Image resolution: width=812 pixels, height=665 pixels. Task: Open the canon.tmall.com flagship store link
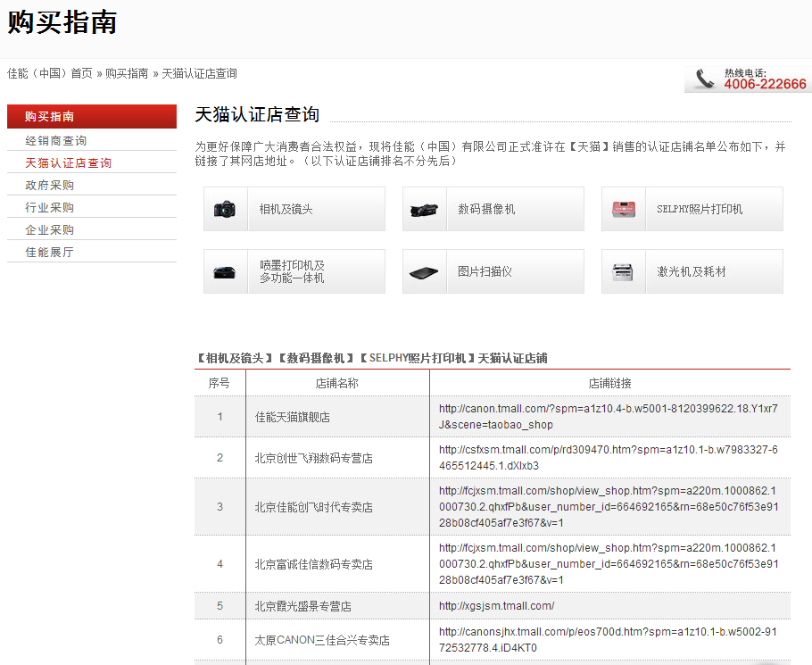pyautogui.click(x=608, y=416)
